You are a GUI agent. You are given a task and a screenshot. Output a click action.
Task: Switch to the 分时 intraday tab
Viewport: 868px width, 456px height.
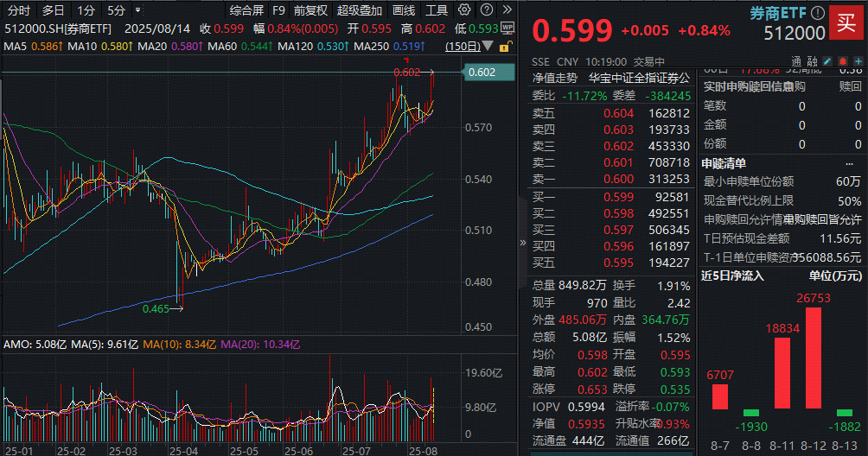[x=18, y=10]
